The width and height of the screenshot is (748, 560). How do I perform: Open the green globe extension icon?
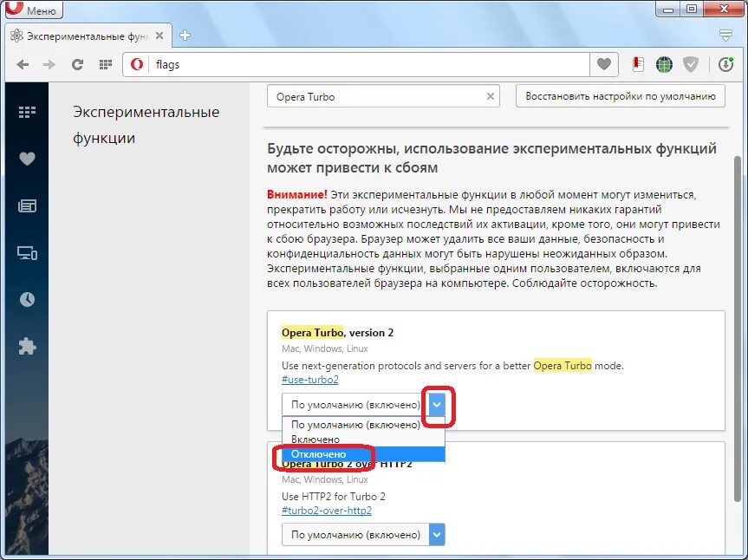coord(664,64)
